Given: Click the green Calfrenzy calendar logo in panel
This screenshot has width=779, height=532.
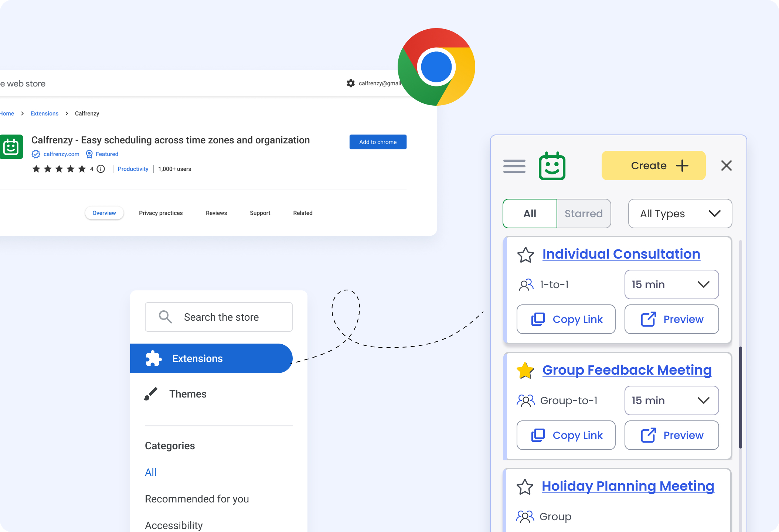Looking at the screenshot, I should pyautogui.click(x=552, y=166).
